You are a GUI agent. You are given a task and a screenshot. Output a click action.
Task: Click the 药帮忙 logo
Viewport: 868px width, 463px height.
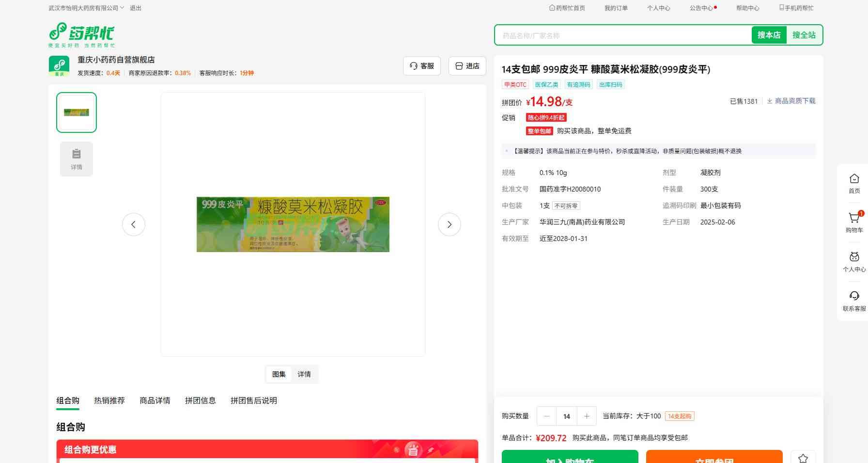(x=81, y=34)
